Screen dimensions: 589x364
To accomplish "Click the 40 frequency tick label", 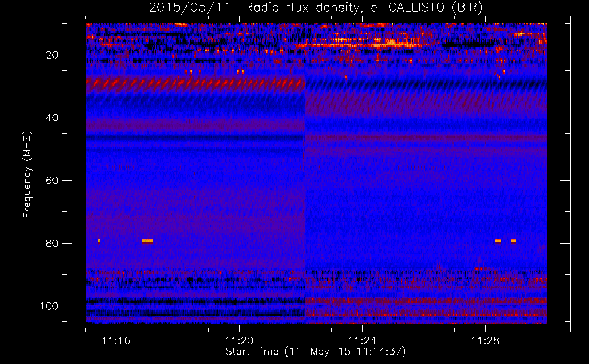I will (52, 118).
